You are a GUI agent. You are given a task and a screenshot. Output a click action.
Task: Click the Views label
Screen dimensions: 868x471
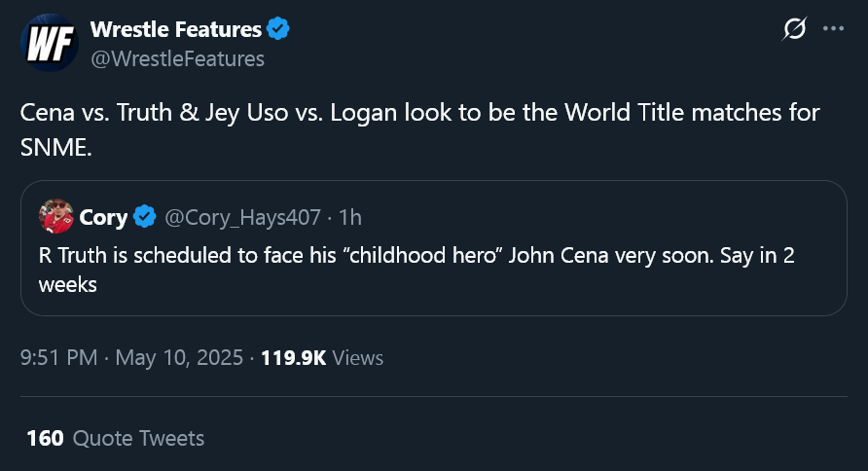point(358,358)
